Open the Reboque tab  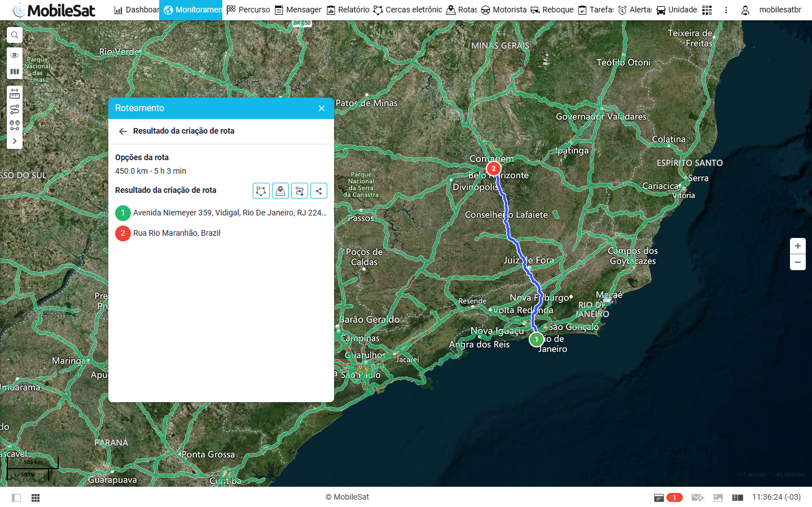(552, 10)
